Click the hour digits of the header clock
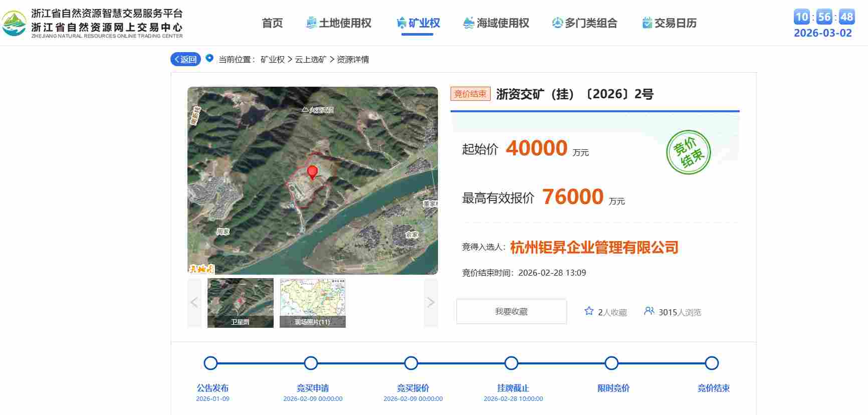868x415 pixels. [802, 17]
